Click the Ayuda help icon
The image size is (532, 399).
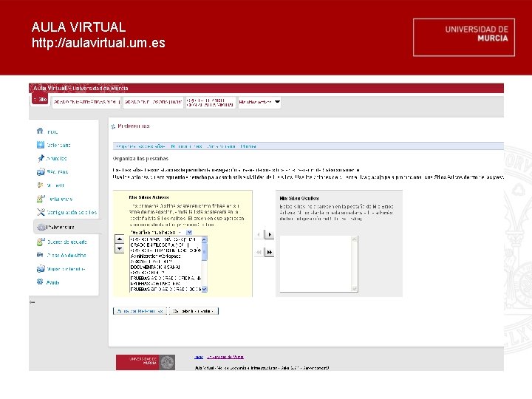click(x=40, y=282)
